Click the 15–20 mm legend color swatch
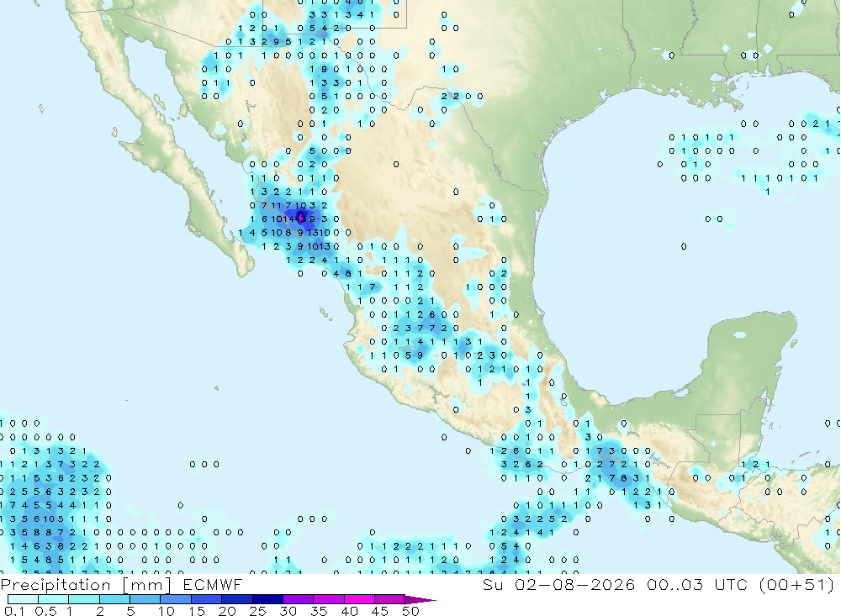The height and width of the screenshot is (616, 841). (206, 599)
